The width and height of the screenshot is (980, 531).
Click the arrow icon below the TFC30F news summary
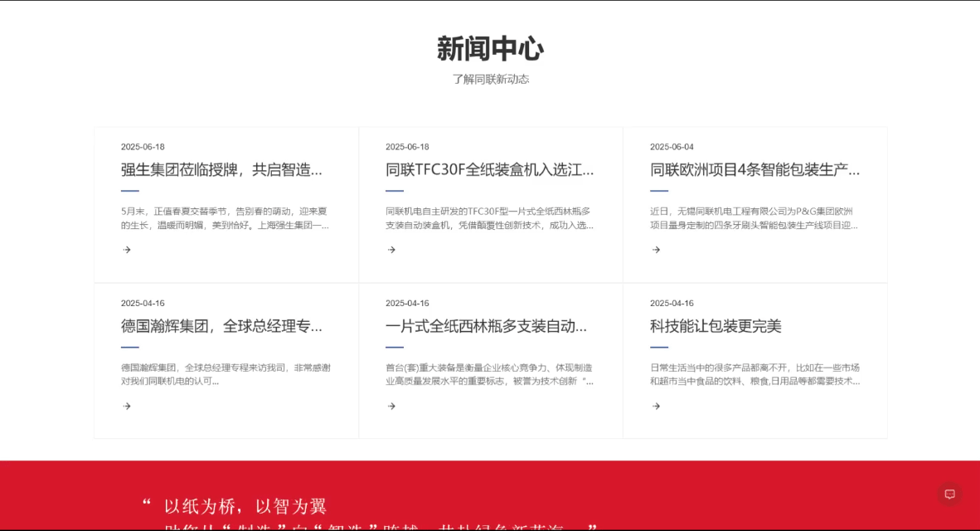(391, 249)
